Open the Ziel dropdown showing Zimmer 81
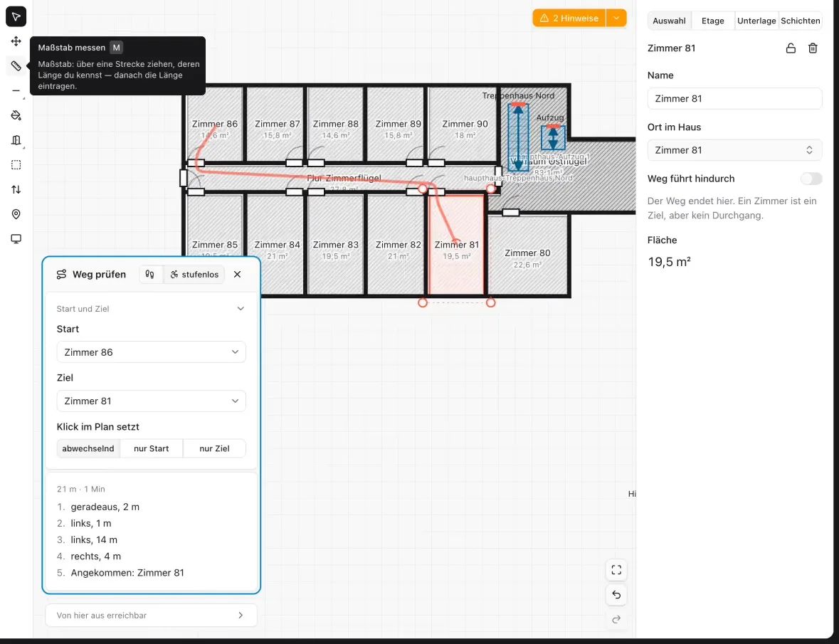The width and height of the screenshot is (839, 644). coord(152,401)
